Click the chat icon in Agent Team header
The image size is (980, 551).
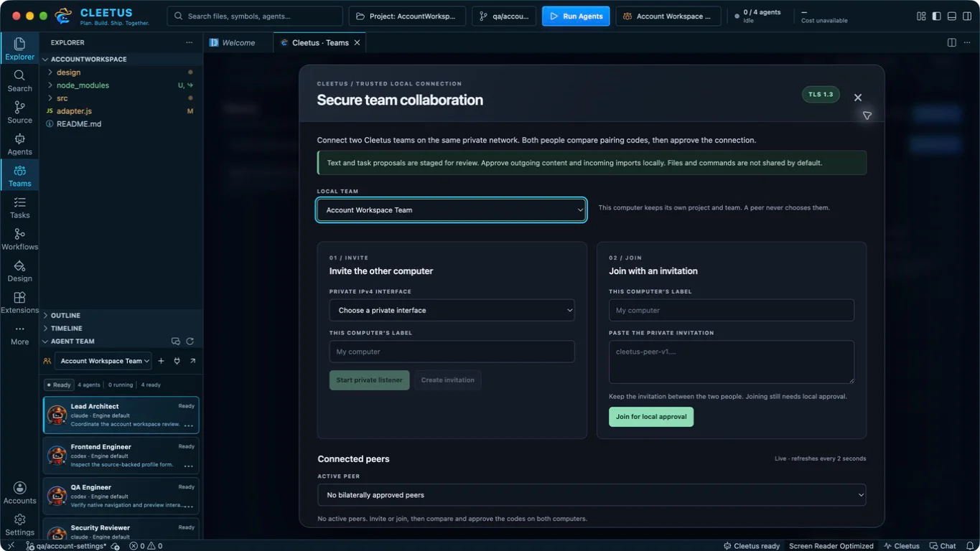[176, 342]
